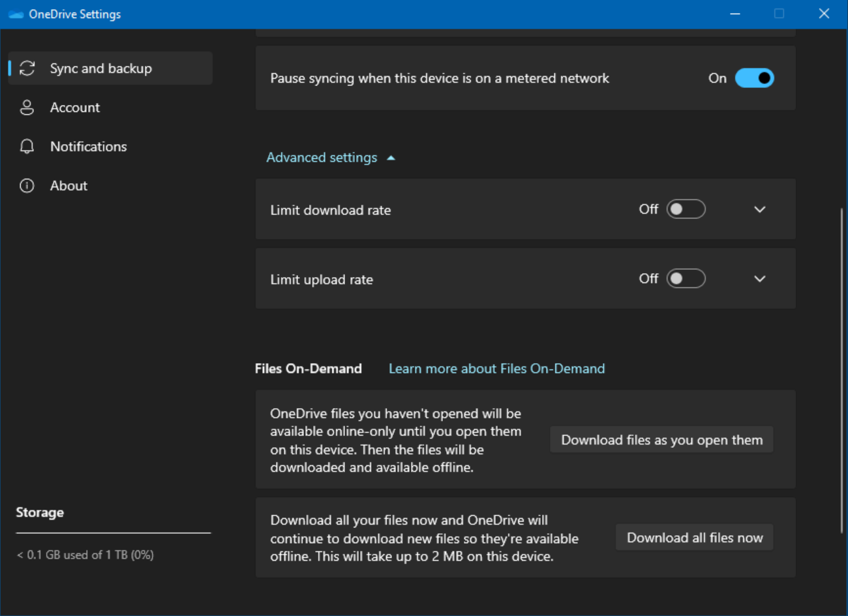Open Learn more about Files On-Demand

pyautogui.click(x=496, y=368)
